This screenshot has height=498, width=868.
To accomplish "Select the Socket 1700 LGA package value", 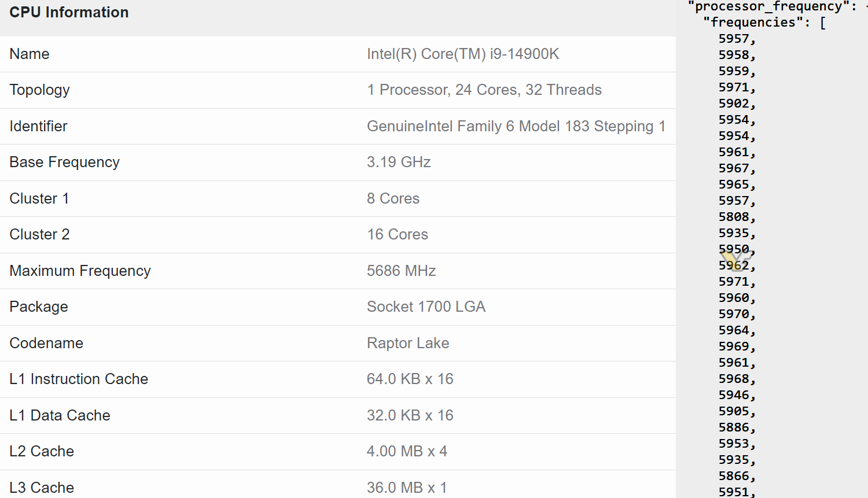I will [426, 307].
